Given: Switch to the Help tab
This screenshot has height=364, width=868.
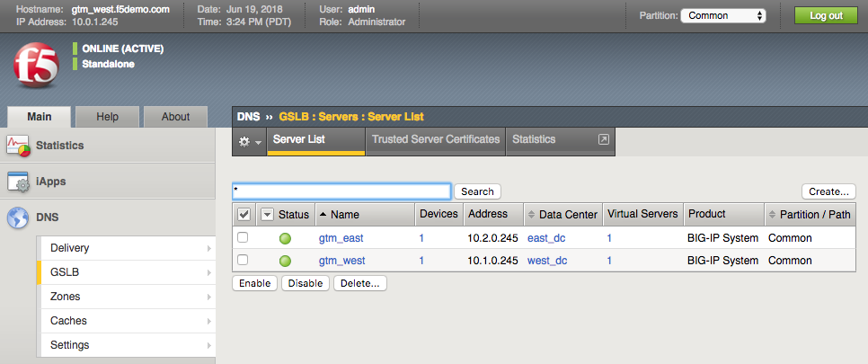Looking at the screenshot, I should coord(108,117).
